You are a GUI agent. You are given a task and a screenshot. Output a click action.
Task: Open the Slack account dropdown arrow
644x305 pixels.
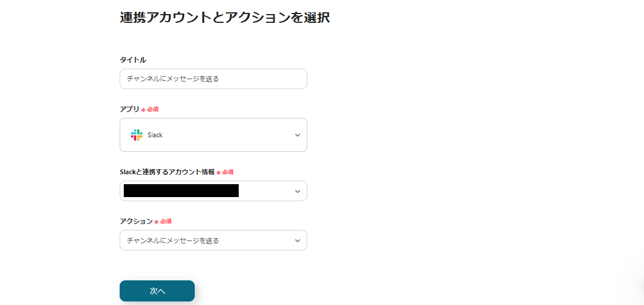[297, 191]
